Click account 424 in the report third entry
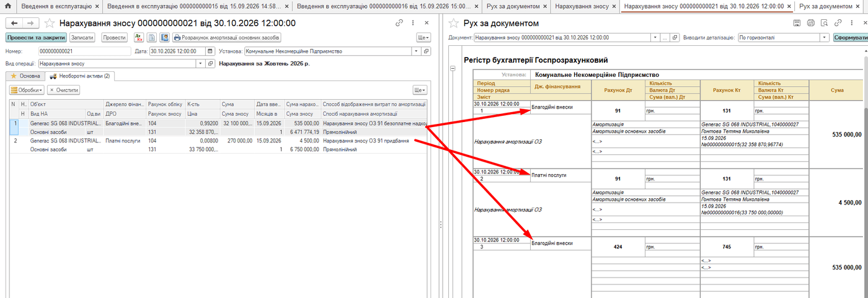 (x=618, y=247)
